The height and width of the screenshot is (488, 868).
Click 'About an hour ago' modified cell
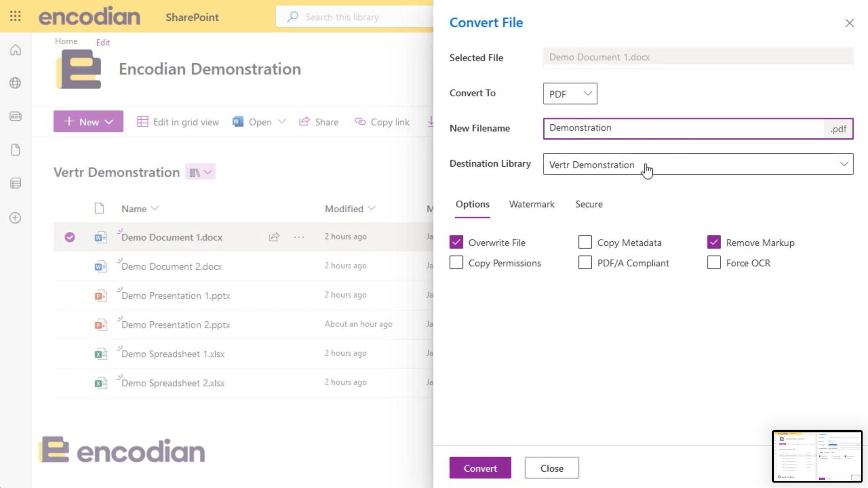(359, 324)
